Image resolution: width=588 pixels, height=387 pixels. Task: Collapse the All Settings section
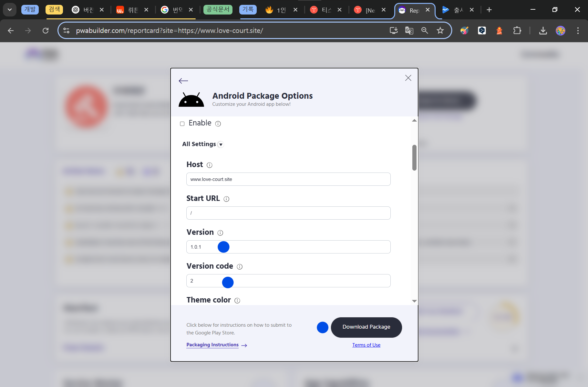(221, 144)
